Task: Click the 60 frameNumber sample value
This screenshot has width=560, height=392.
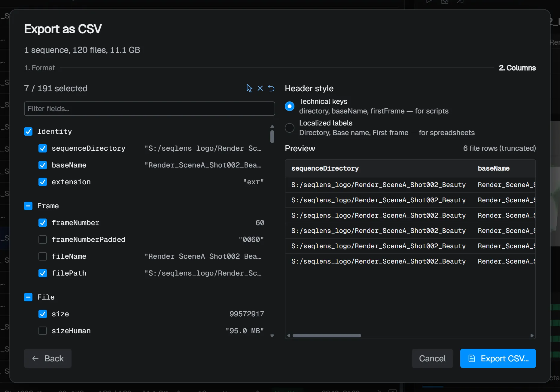Action: click(x=260, y=223)
